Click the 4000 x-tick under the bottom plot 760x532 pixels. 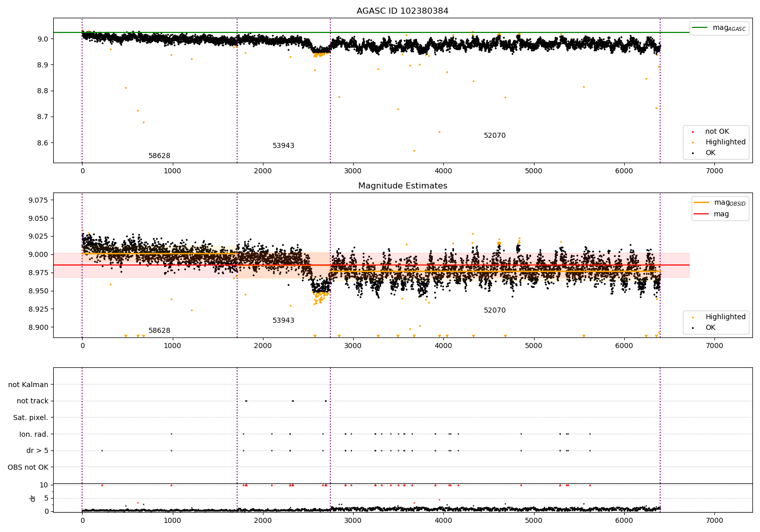point(443,520)
